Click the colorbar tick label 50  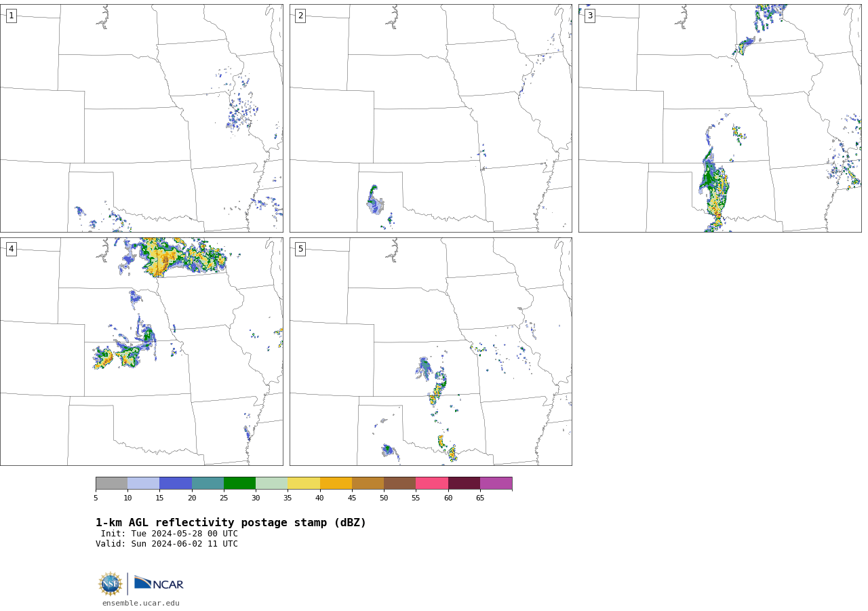click(x=384, y=498)
